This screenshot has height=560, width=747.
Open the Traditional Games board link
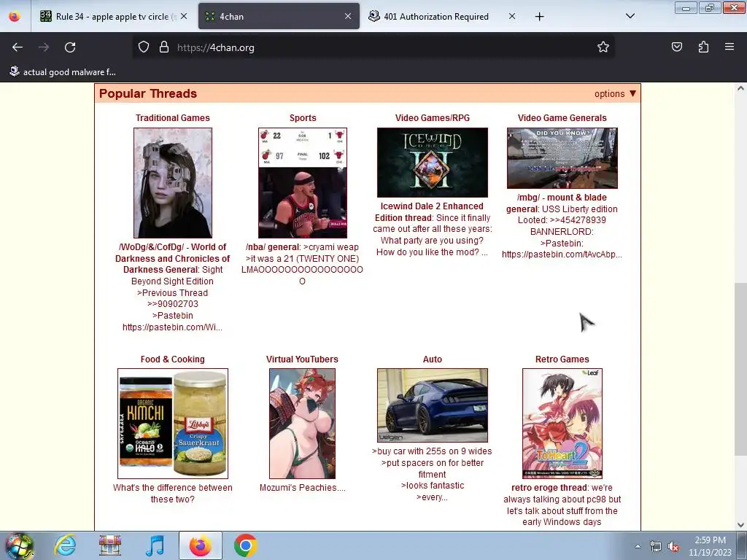[172, 118]
